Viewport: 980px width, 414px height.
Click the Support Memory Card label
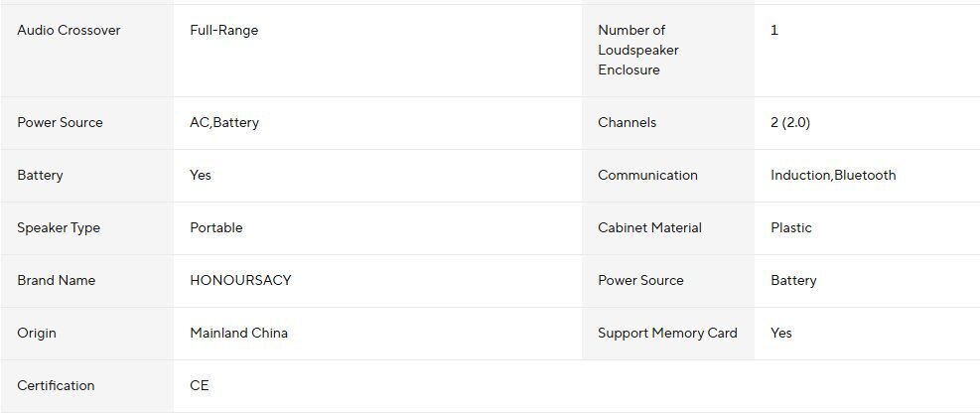[x=667, y=333]
